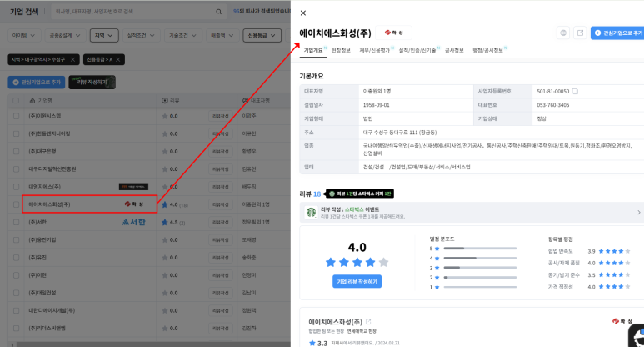Check the (주)한들엔지니어링 row checkbox
The image size is (644, 347).
pyautogui.click(x=16, y=133)
